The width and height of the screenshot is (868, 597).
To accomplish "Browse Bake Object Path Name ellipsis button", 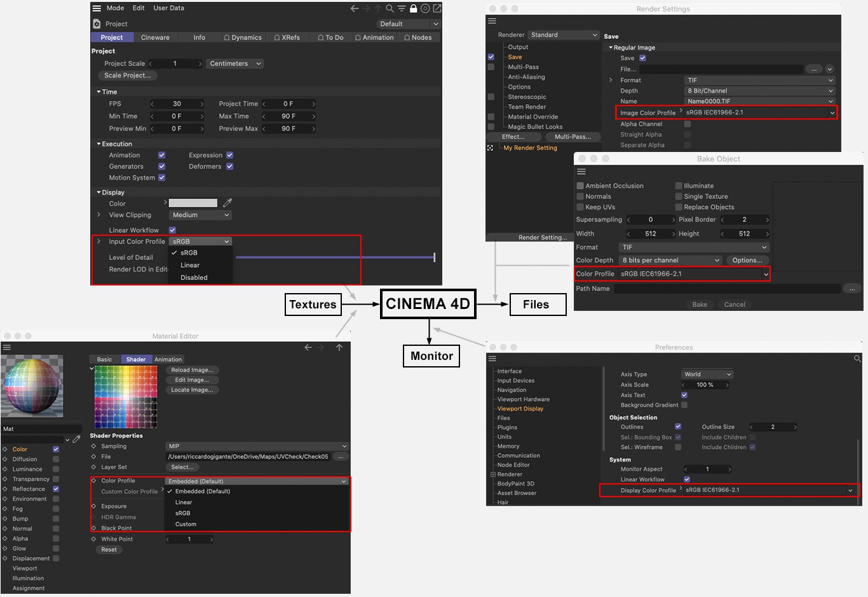I will click(x=851, y=289).
